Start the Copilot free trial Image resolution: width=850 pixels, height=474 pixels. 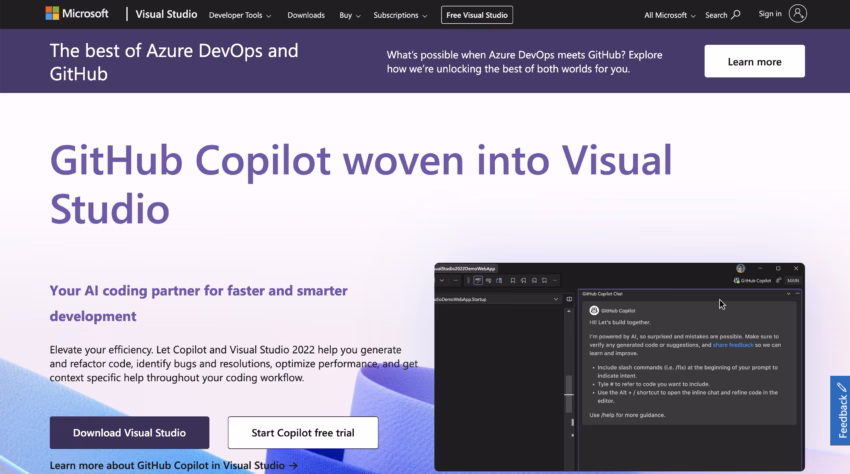pyautogui.click(x=303, y=433)
